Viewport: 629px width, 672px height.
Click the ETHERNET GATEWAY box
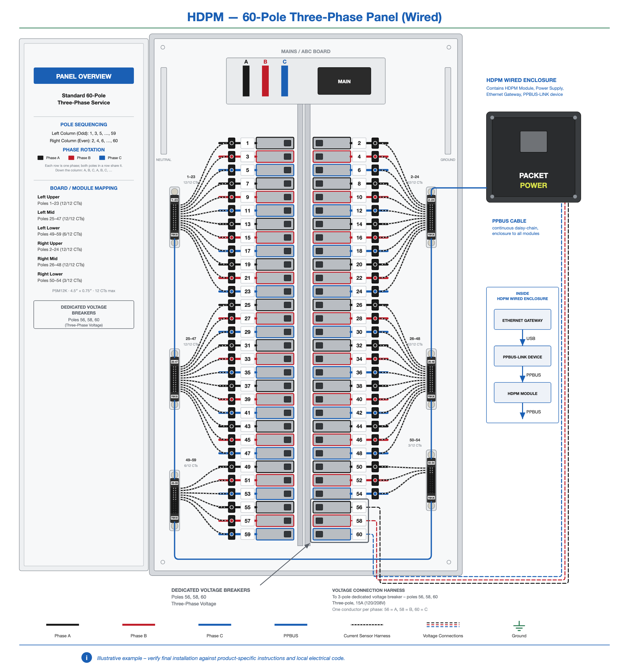pos(522,319)
